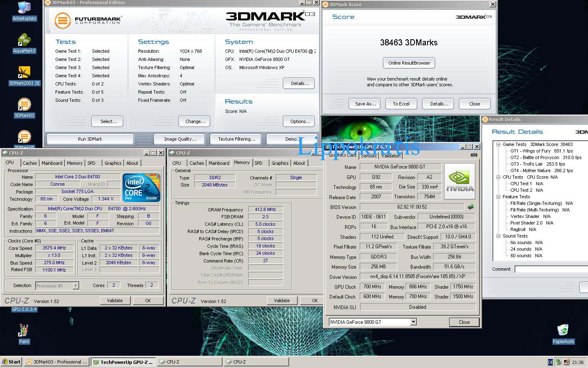
Task: Collapse the Sound Tests tree node
Action: click(x=498, y=236)
